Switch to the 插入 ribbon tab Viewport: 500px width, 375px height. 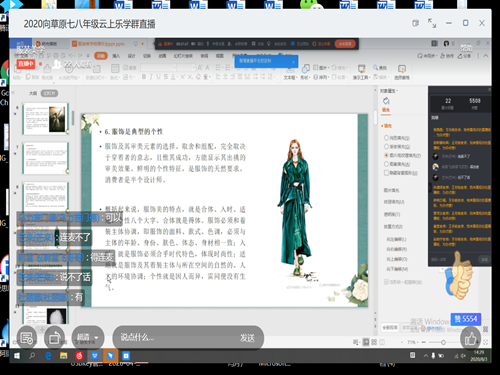point(116,56)
